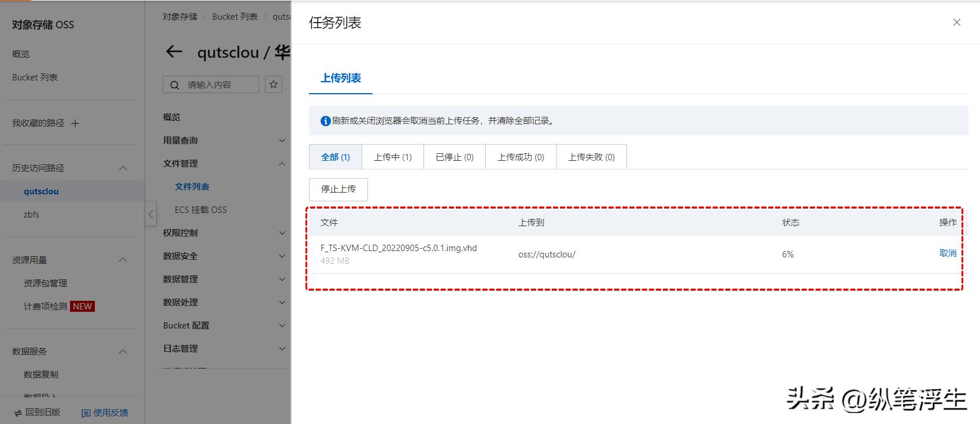Filter by 上传失败 (0) tasks
Viewport: 980px width, 424px height.
(x=591, y=157)
